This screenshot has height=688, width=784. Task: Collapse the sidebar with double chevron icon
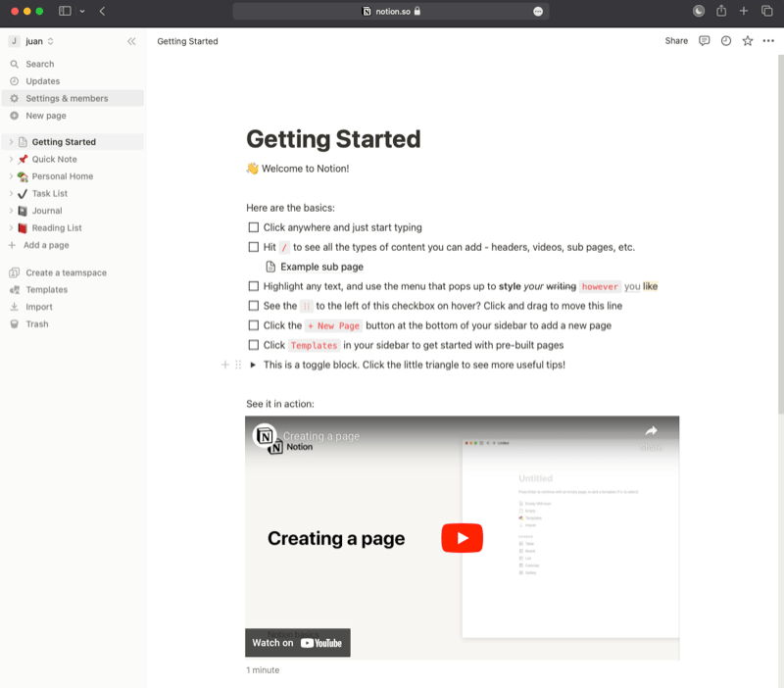pos(131,41)
